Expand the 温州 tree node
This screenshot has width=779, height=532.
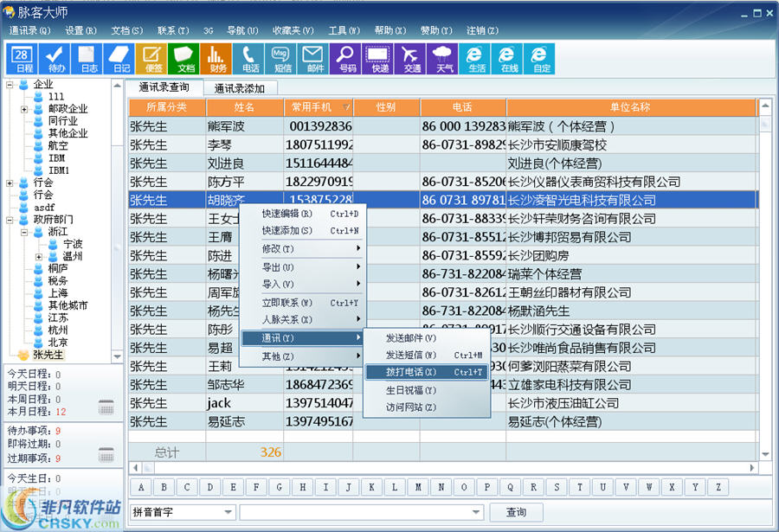pyautogui.click(x=39, y=257)
